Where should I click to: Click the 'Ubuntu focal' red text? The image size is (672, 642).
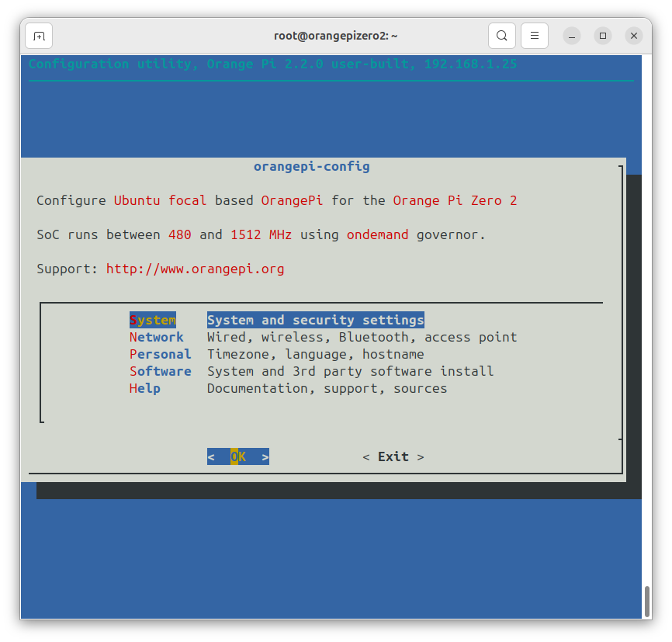[x=160, y=201]
